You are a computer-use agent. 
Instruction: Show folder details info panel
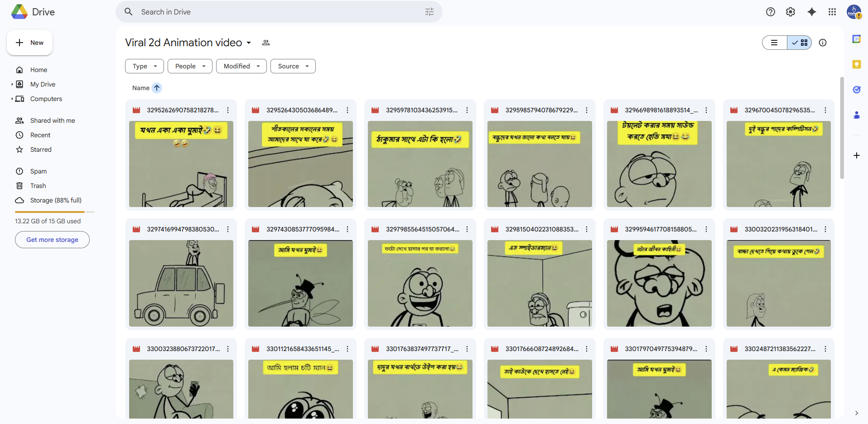[x=823, y=43]
